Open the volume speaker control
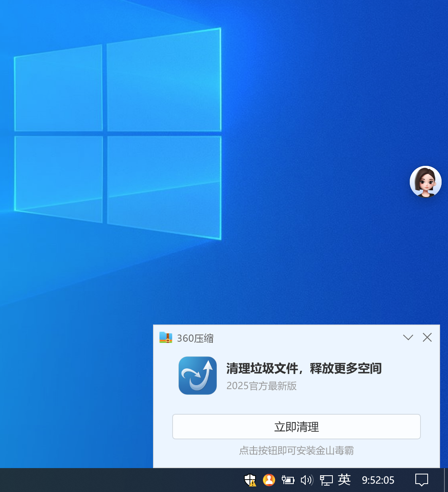This screenshot has width=448, height=492. (307, 480)
